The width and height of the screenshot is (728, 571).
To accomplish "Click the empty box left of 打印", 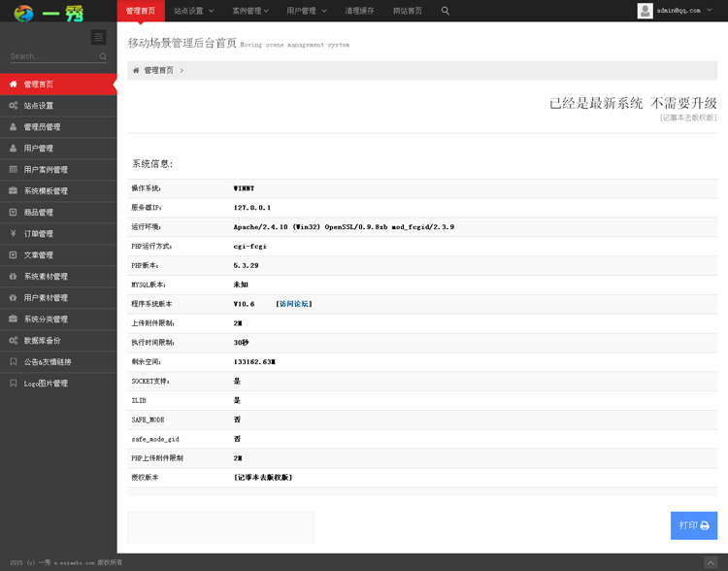I will (x=220, y=527).
